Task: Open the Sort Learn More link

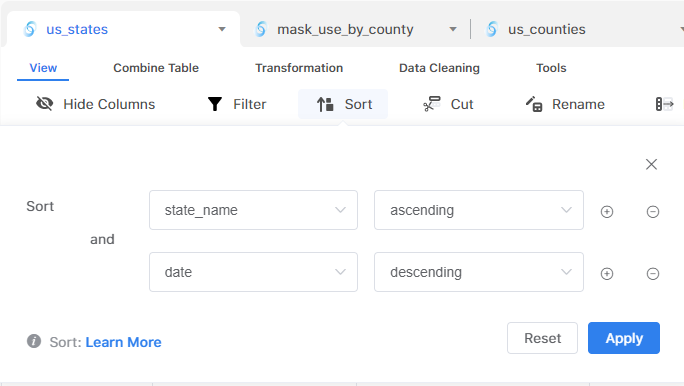Action: pos(123,342)
